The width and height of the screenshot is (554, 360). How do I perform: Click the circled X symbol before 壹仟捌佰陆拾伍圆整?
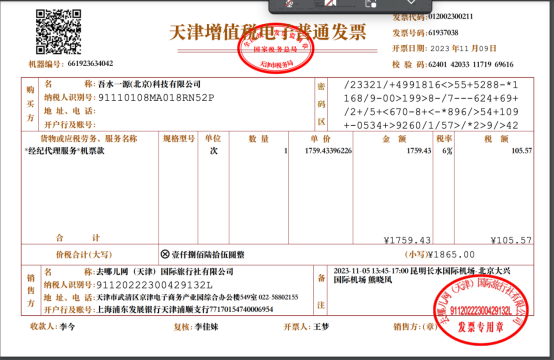165,254
